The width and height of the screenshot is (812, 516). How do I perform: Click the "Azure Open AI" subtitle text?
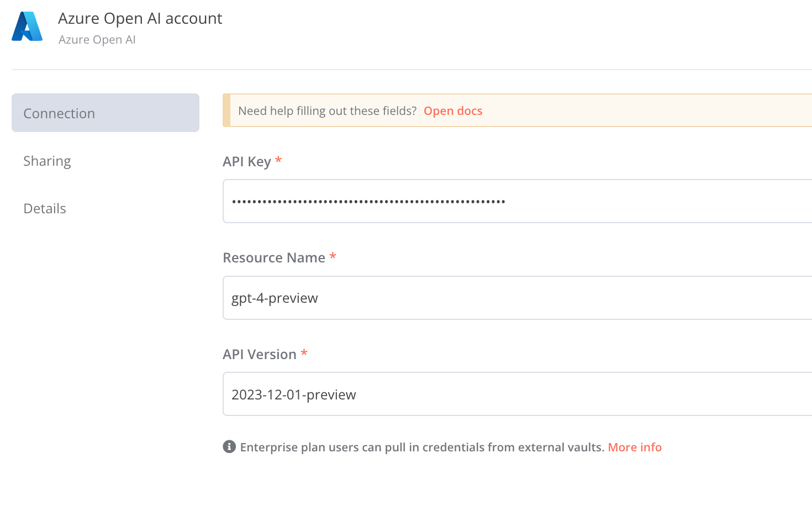pyautogui.click(x=97, y=40)
